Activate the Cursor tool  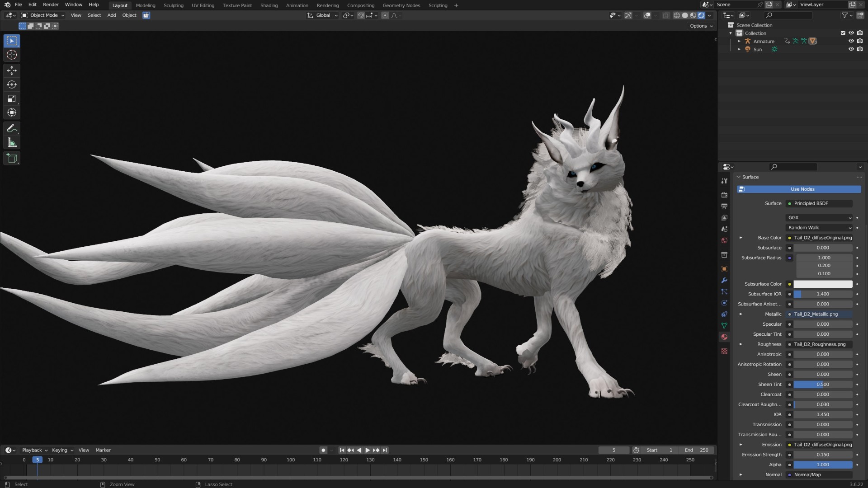12,55
